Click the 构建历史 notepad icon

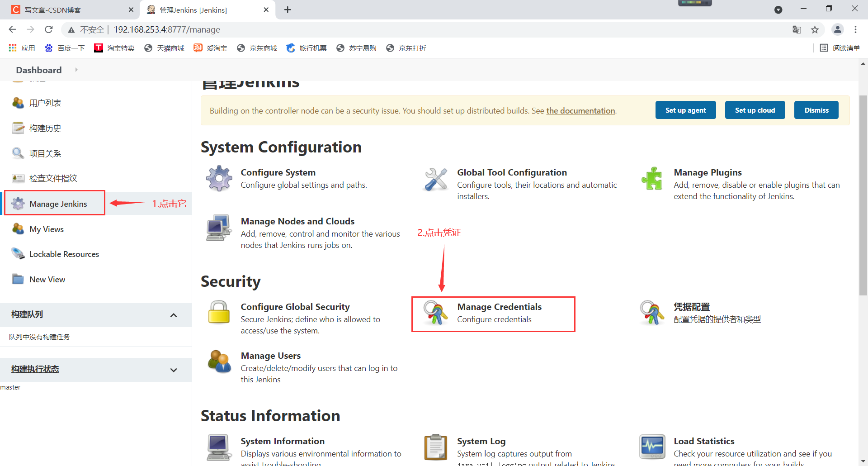(x=18, y=128)
